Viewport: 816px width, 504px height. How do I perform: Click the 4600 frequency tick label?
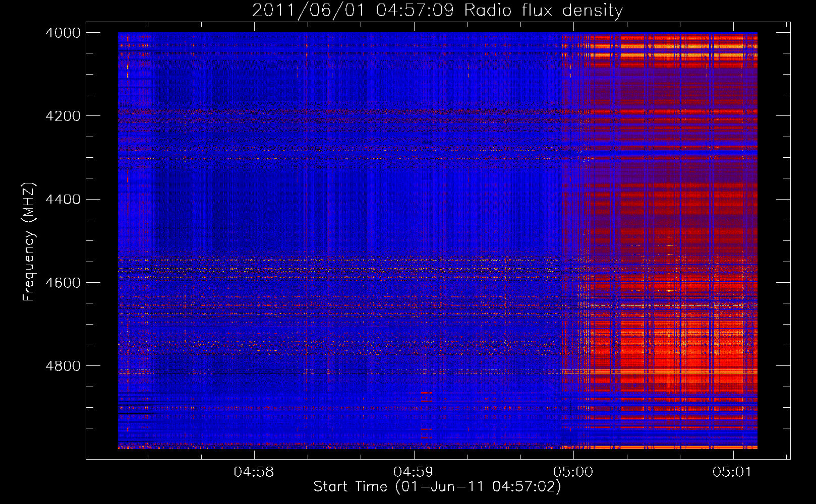(x=63, y=283)
